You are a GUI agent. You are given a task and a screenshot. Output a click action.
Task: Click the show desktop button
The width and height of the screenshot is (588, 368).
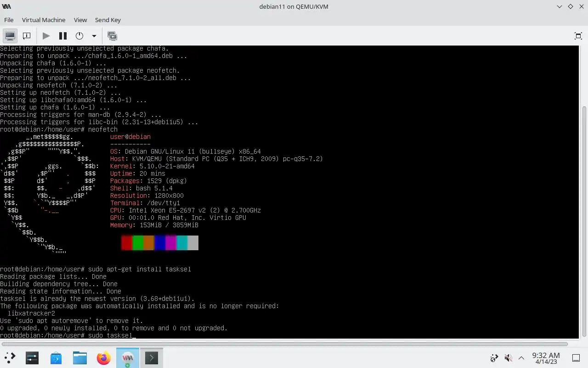pos(576,357)
